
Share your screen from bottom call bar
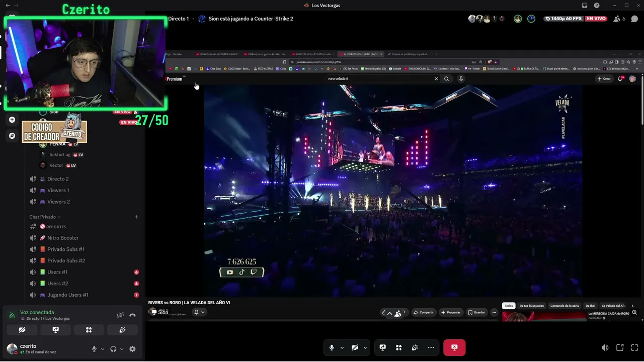pyautogui.click(x=382, y=347)
